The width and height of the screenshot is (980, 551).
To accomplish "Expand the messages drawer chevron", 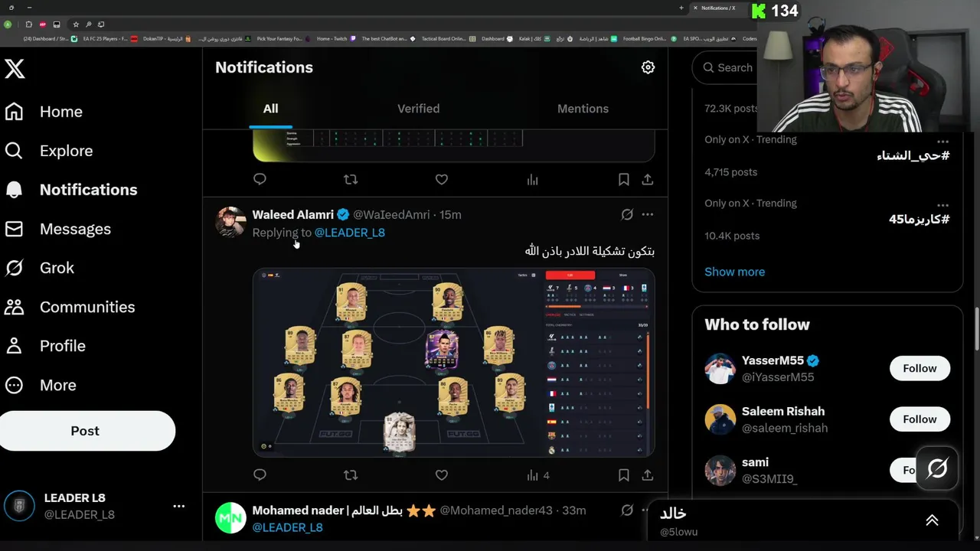I will coord(932,520).
